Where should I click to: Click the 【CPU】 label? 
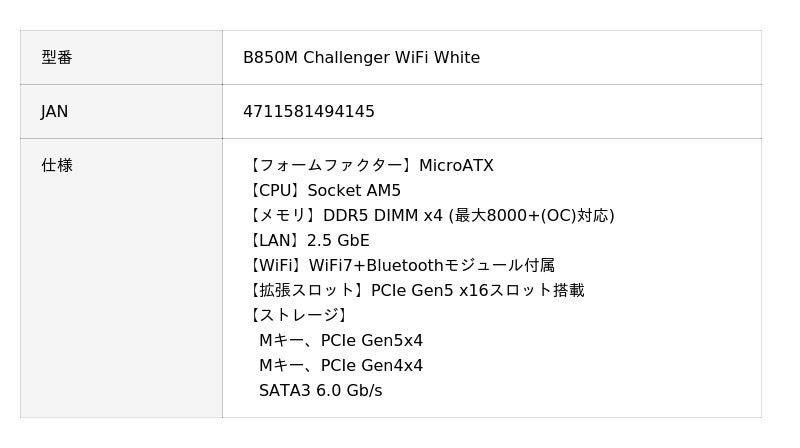coord(275,191)
